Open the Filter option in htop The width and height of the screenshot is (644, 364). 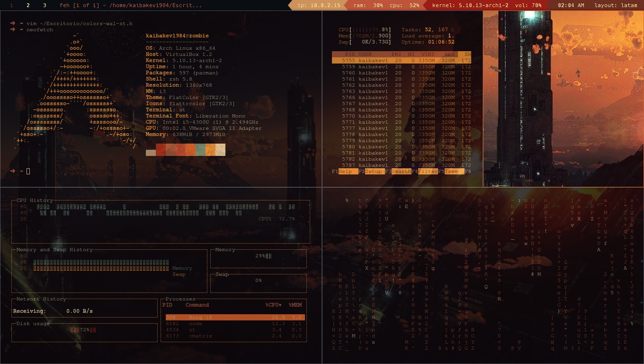[x=428, y=172]
